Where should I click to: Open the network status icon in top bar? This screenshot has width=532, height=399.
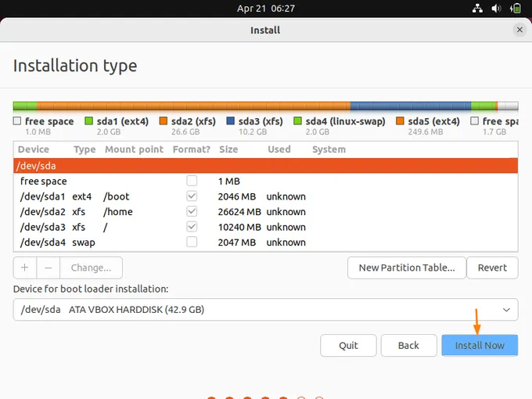pyautogui.click(x=478, y=9)
